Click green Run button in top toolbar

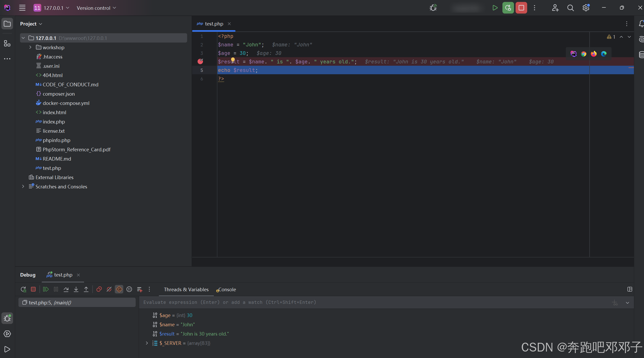pyautogui.click(x=495, y=8)
